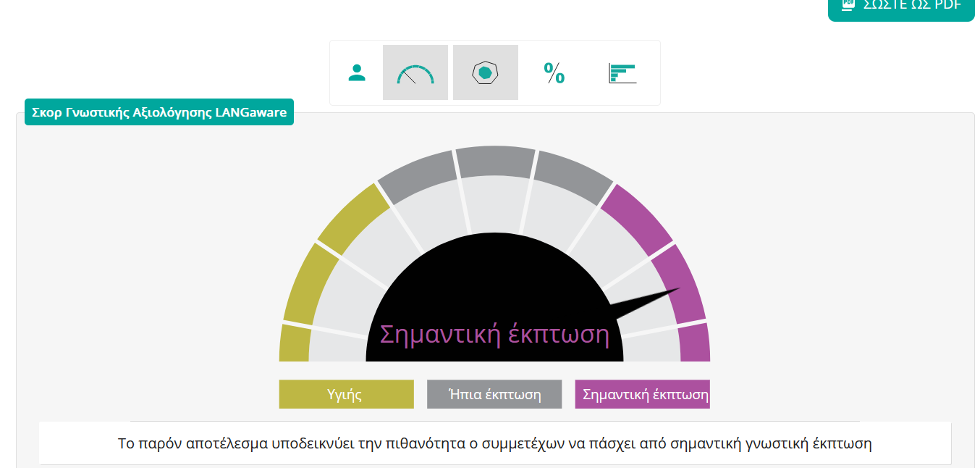Click the black gauge needle pointer

[x=644, y=303]
